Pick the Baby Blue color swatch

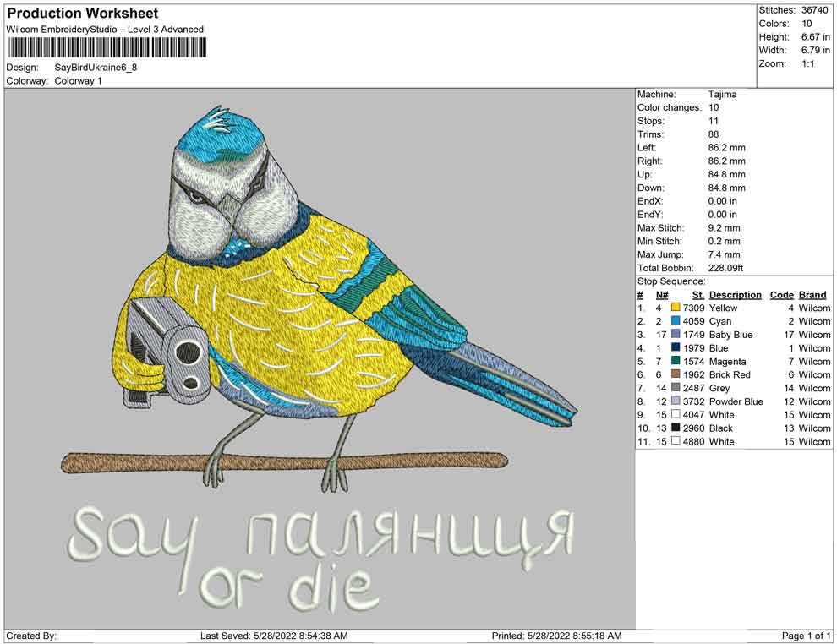click(x=676, y=336)
